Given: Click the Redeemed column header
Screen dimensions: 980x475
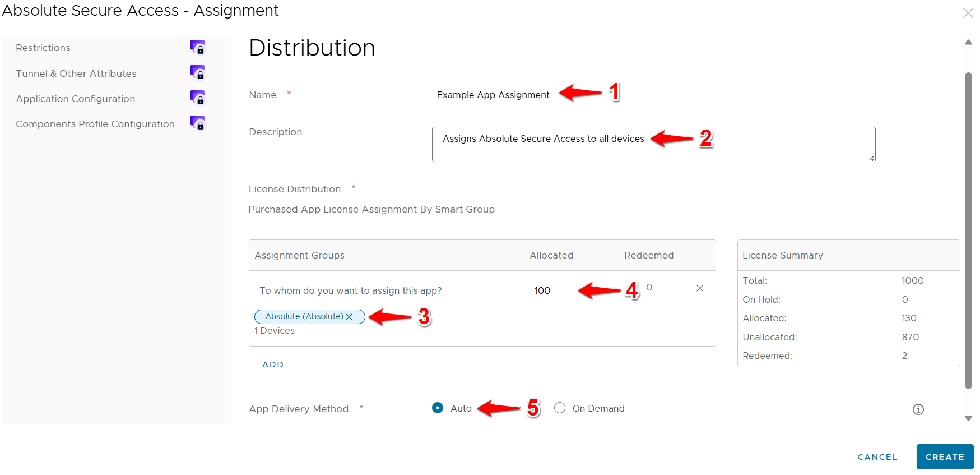Looking at the screenshot, I should [x=649, y=256].
